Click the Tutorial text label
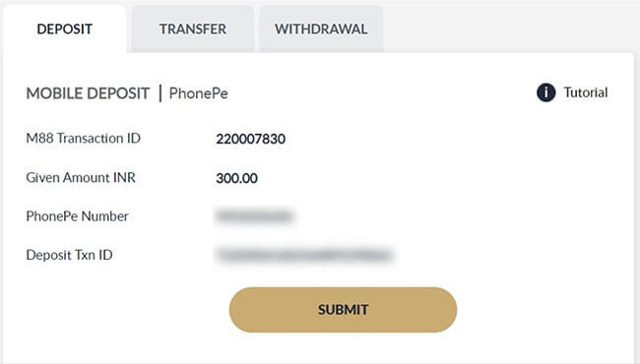 coord(586,92)
